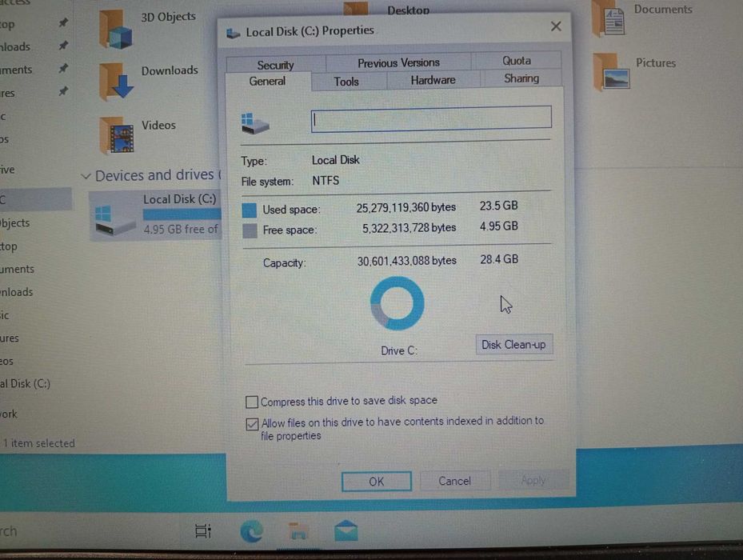This screenshot has height=560, width=743.
Task: Click the 25,279,119,360 bytes used value
Action: (x=406, y=208)
